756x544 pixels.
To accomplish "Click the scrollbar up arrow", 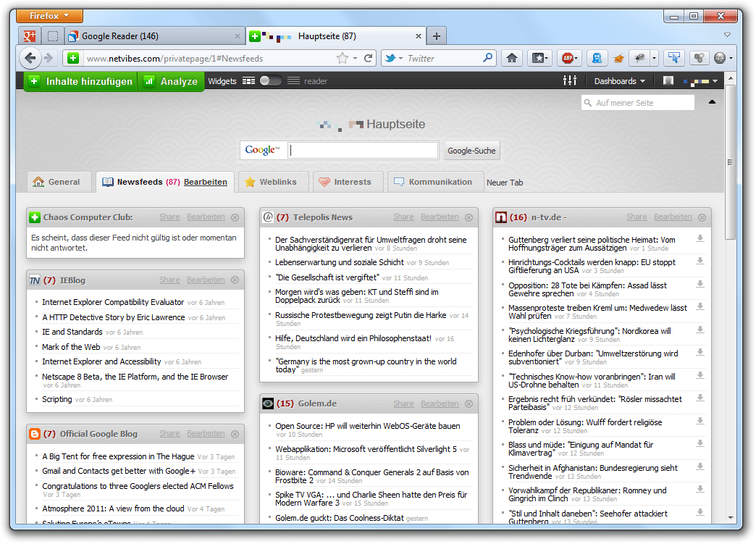I will [731, 78].
